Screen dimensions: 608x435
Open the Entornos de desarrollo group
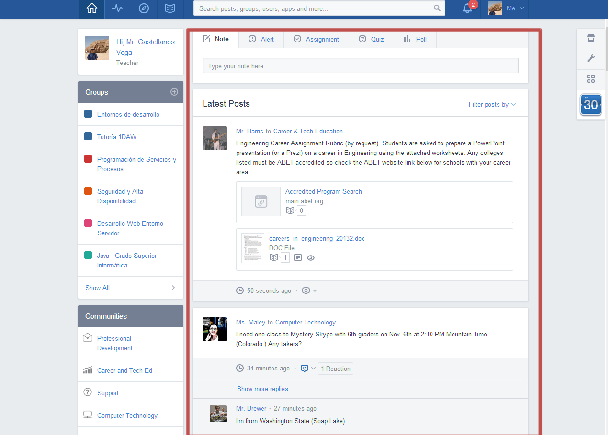(125, 114)
